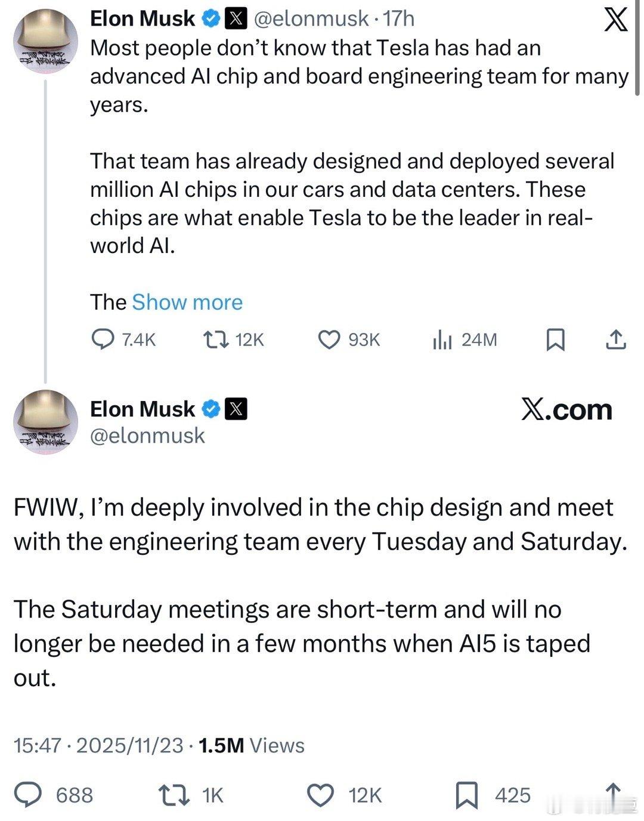
Task: Repost the lower tweet showing 1K
Action: click(x=173, y=795)
